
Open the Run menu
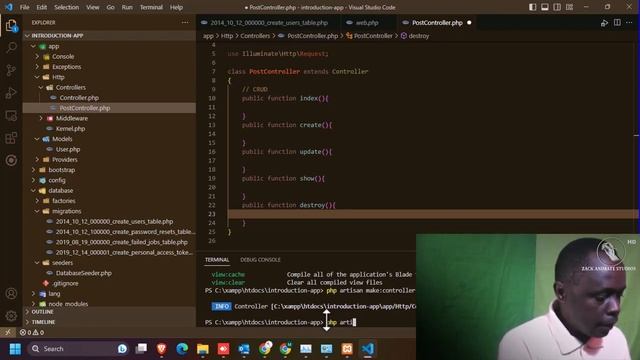pyautogui.click(x=127, y=7)
